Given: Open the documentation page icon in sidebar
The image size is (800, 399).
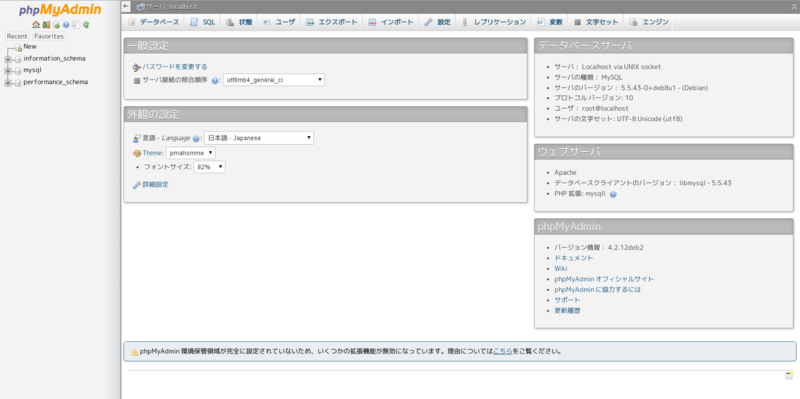Looking at the screenshot, I should 76,24.
